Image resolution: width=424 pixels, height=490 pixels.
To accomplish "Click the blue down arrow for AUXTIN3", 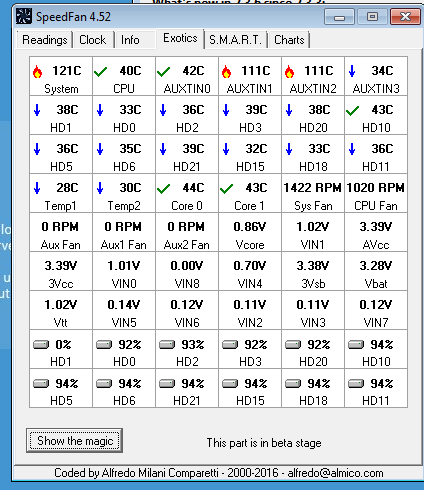I will coord(352,71).
